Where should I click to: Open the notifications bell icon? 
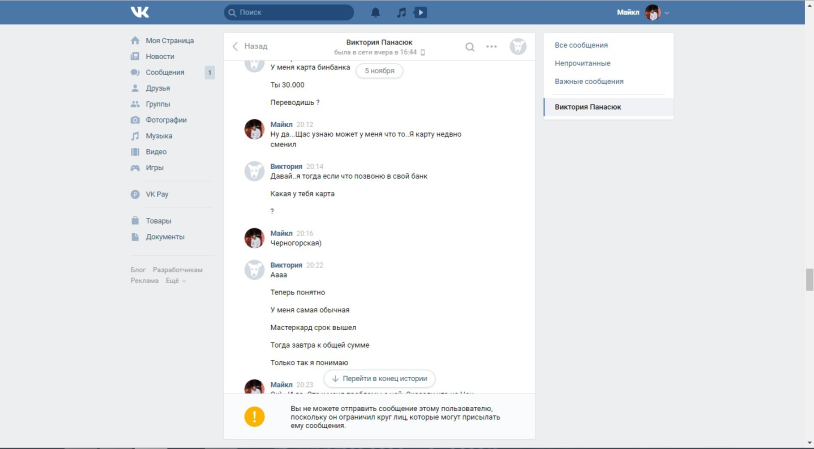tap(376, 13)
